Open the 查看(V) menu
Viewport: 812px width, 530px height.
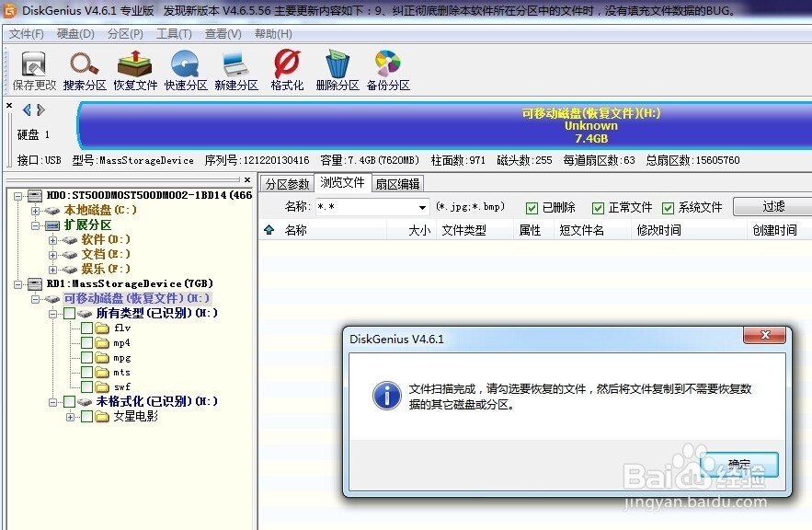tap(223, 34)
